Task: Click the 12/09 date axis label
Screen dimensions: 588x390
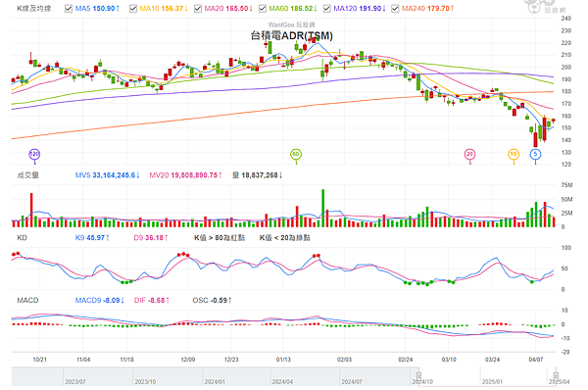Action: pos(188,360)
